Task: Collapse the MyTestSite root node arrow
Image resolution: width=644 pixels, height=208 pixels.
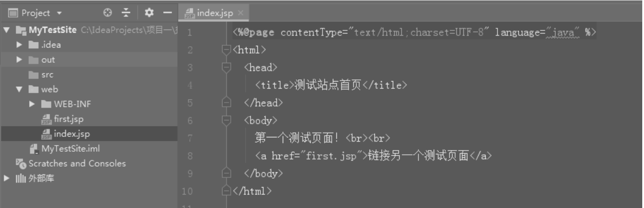Action: [x=6, y=30]
